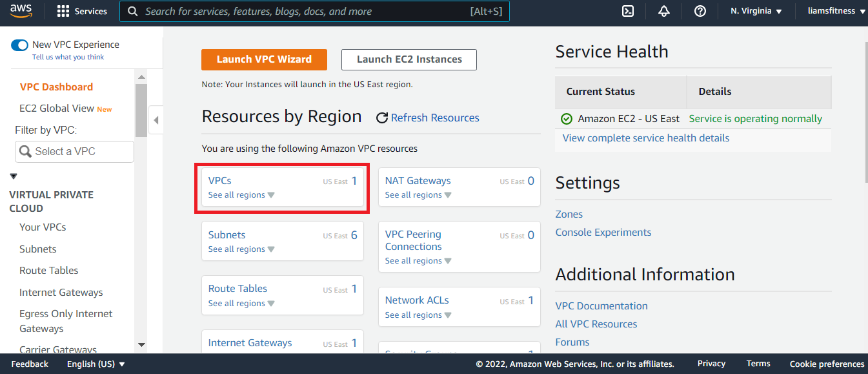The image size is (868, 374).
Task: Expand the liamsfitness account menu
Action: (836, 11)
